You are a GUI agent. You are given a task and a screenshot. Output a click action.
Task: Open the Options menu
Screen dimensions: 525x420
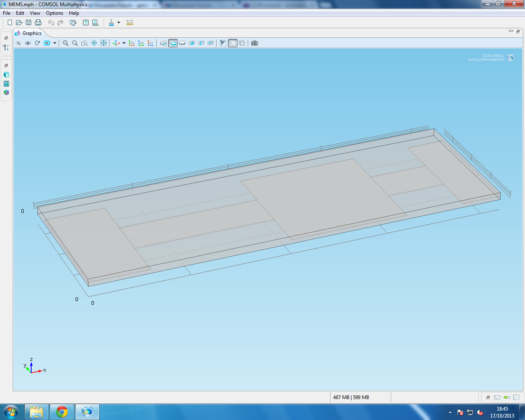click(x=55, y=13)
